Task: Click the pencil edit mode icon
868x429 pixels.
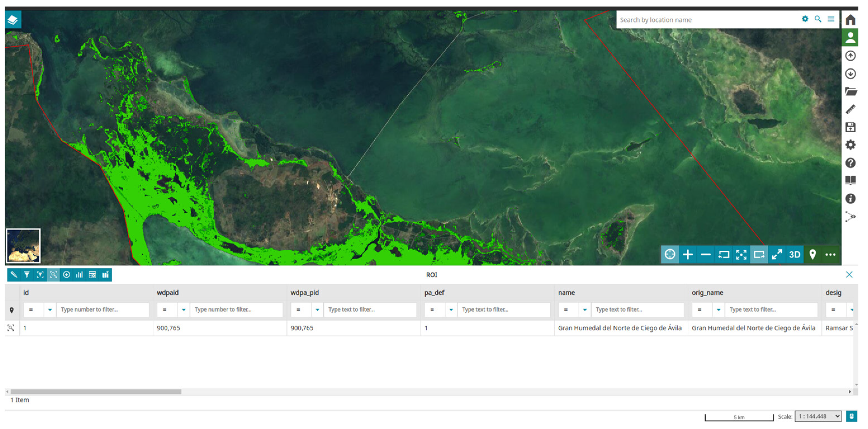Action: coord(14,275)
